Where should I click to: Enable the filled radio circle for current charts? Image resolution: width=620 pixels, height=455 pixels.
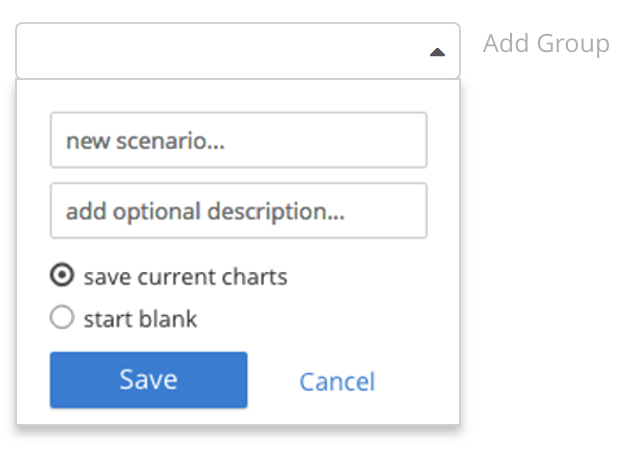point(62,276)
